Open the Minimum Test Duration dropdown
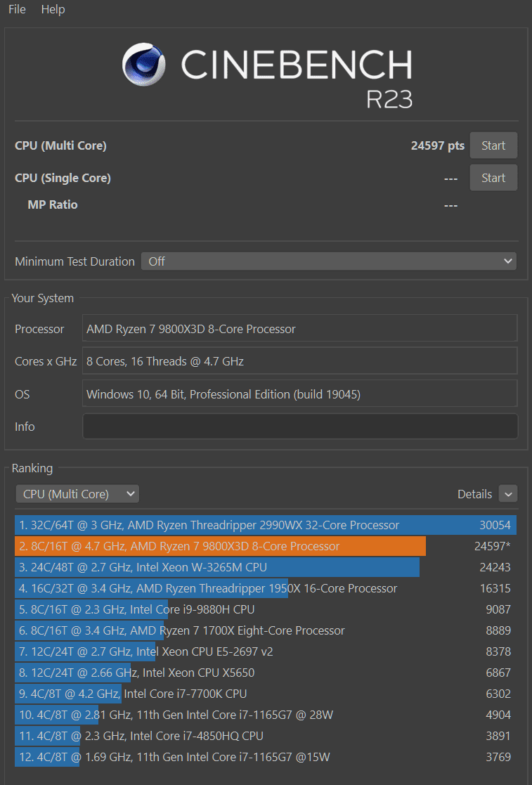The height and width of the screenshot is (785, 532). pyautogui.click(x=328, y=261)
